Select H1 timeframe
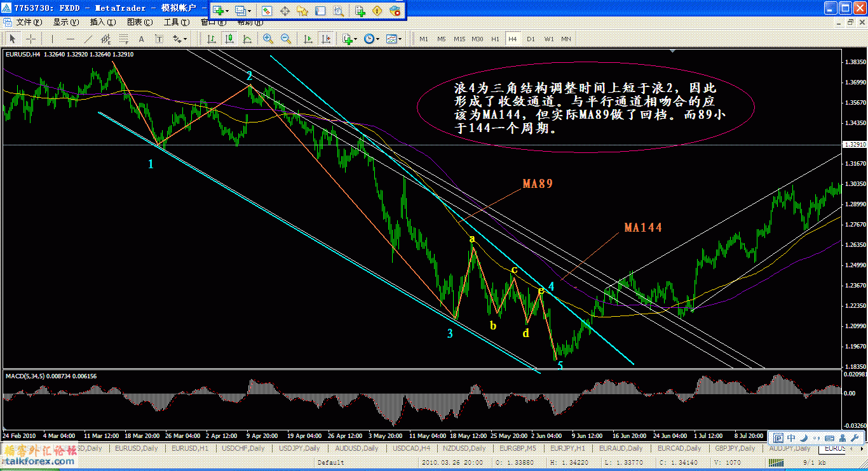 point(495,39)
